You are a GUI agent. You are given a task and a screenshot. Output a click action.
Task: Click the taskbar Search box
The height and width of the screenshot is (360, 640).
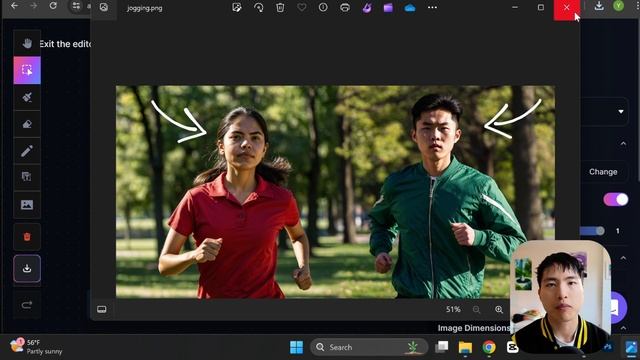coord(369,347)
